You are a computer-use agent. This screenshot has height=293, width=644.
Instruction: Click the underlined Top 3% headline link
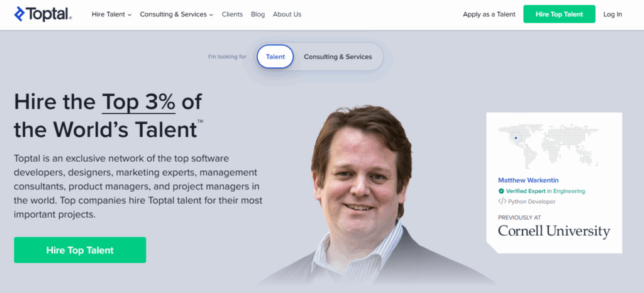tap(139, 102)
